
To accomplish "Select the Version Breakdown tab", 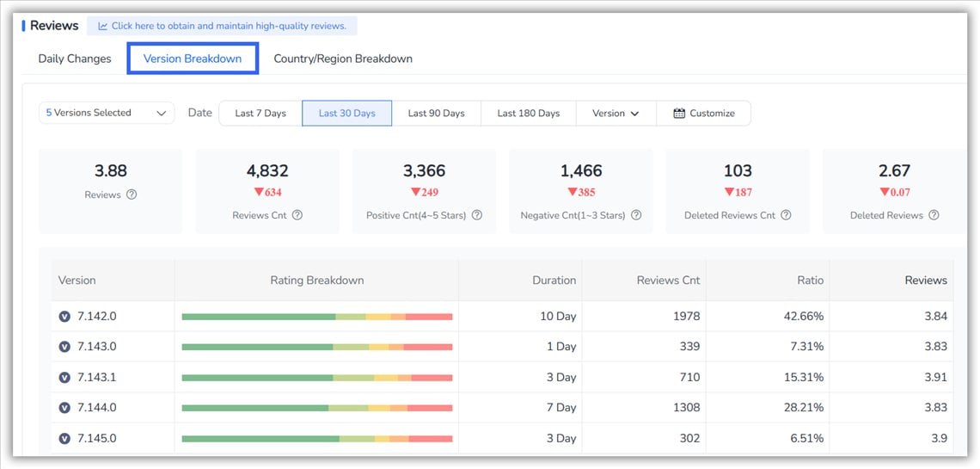I will [x=193, y=59].
